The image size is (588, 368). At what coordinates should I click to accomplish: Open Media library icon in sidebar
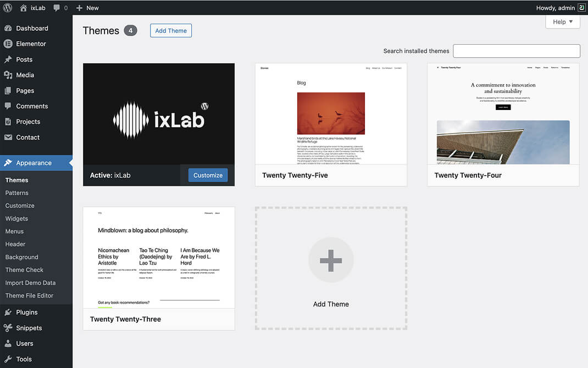point(8,75)
